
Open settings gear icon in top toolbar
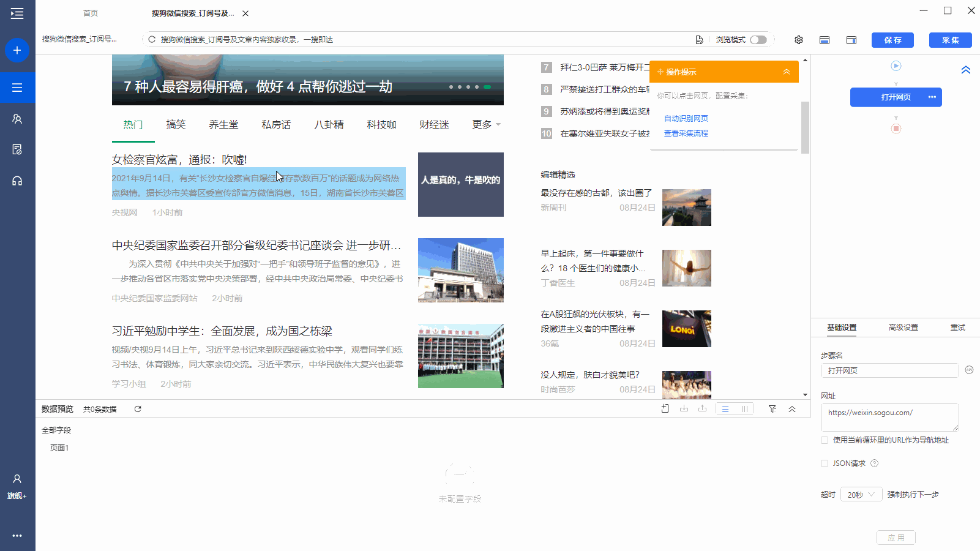[x=799, y=40]
